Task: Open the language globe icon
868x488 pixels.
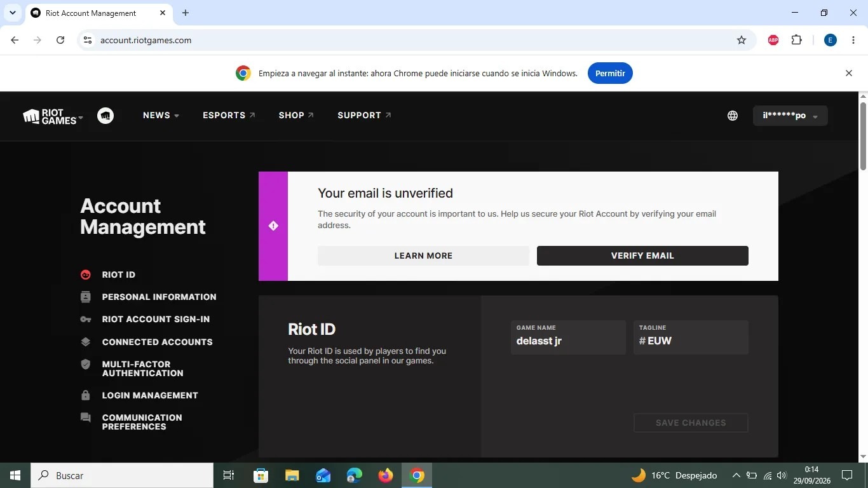Action: tap(733, 116)
